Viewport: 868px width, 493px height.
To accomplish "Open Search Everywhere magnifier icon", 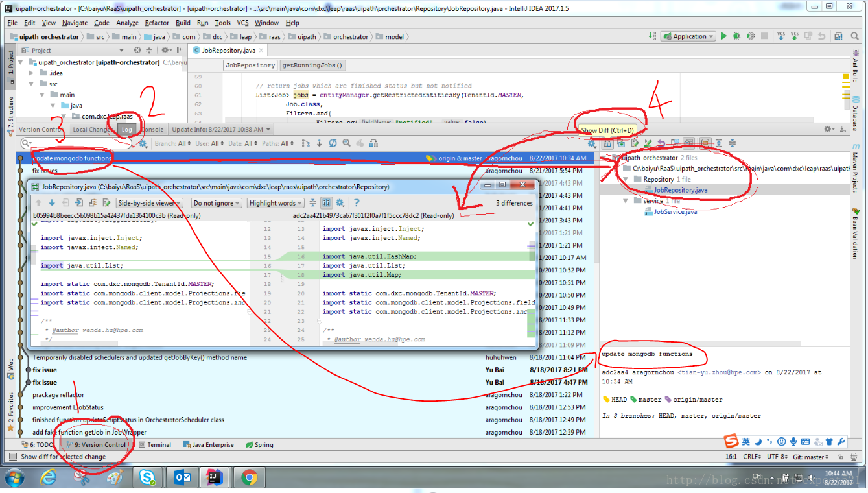I will point(855,36).
